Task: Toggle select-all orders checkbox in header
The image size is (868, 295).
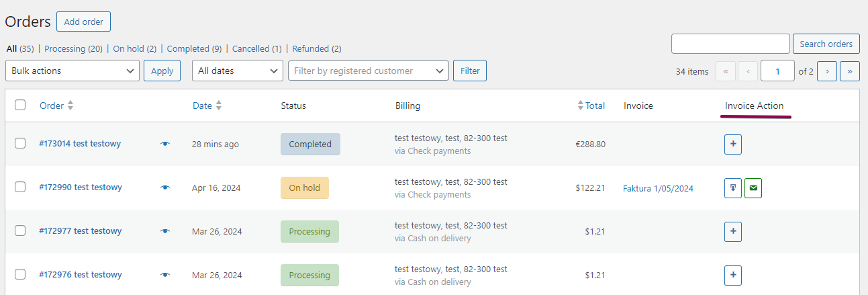Action: click(x=20, y=105)
